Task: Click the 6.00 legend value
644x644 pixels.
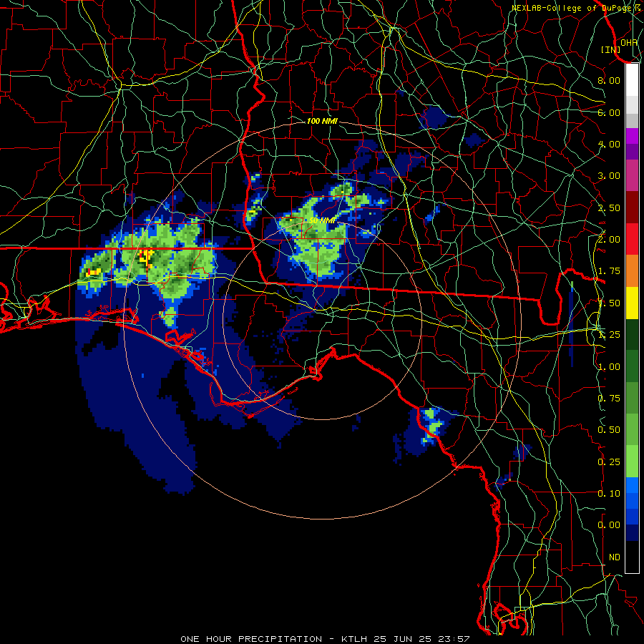Action: (x=609, y=112)
